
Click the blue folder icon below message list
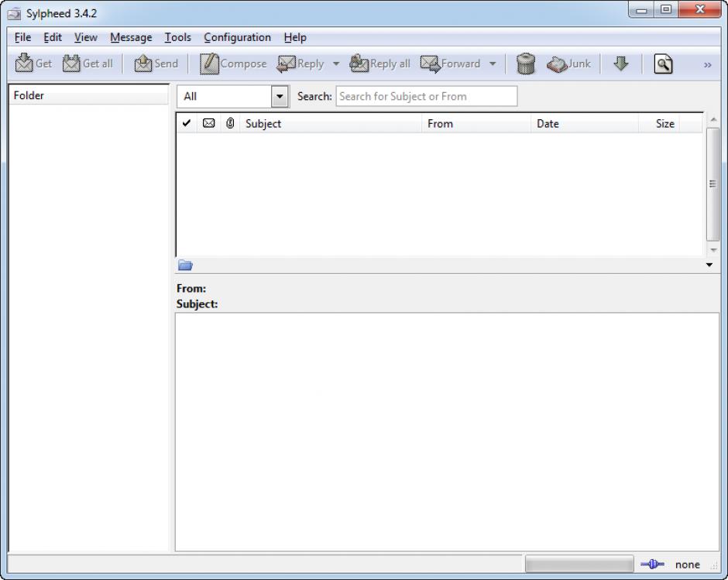tap(185, 265)
